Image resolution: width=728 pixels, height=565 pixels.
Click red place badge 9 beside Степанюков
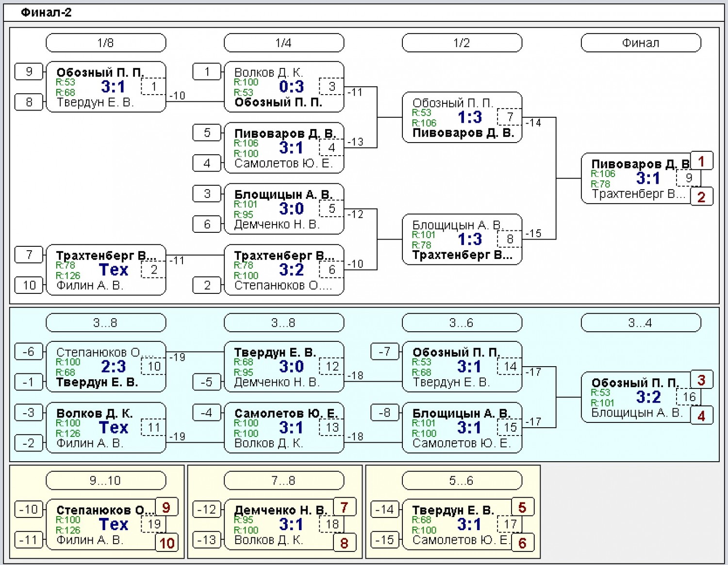point(166,507)
